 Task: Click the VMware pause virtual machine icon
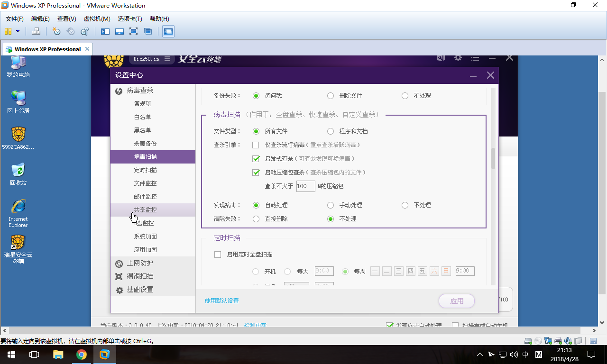pos(8,31)
